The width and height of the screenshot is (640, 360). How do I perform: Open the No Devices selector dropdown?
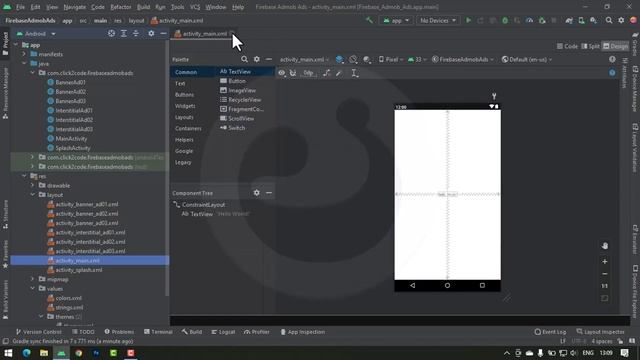(x=438, y=20)
